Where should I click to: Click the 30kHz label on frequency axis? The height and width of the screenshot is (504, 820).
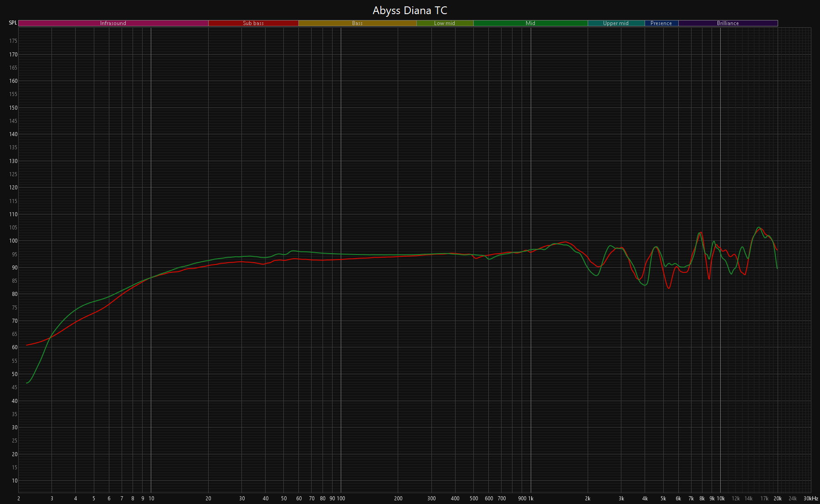tap(810, 499)
